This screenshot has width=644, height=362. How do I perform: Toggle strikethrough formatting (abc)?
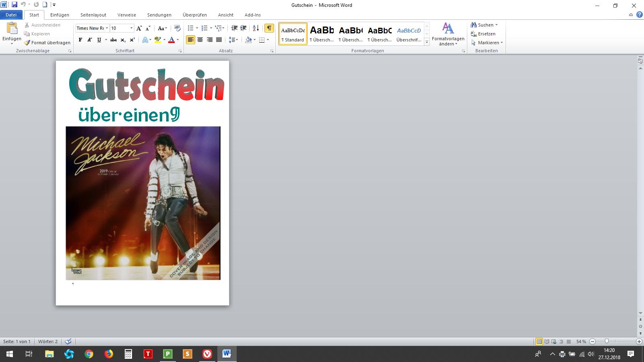[x=114, y=40]
